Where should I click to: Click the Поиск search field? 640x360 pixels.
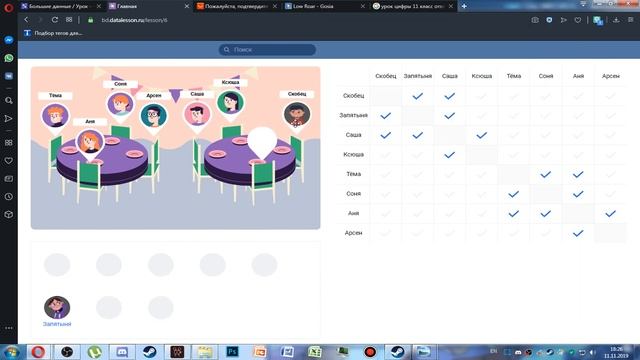(267, 49)
